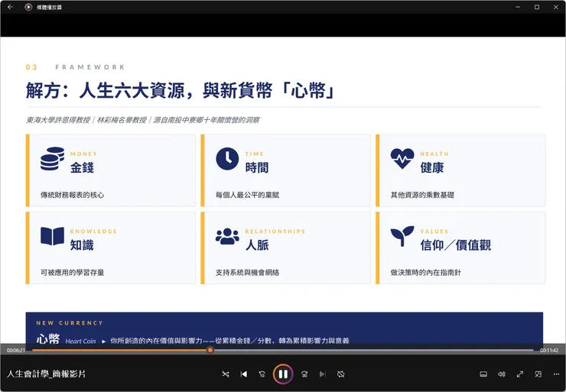Enter fullscreen mode
The image size is (566, 392).
(x=520, y=374)
